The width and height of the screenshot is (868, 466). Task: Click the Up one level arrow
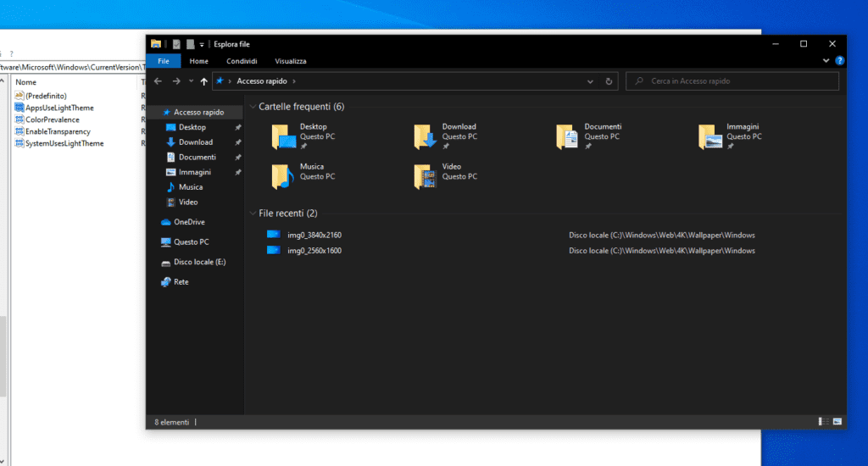click(x=203, y=81)
